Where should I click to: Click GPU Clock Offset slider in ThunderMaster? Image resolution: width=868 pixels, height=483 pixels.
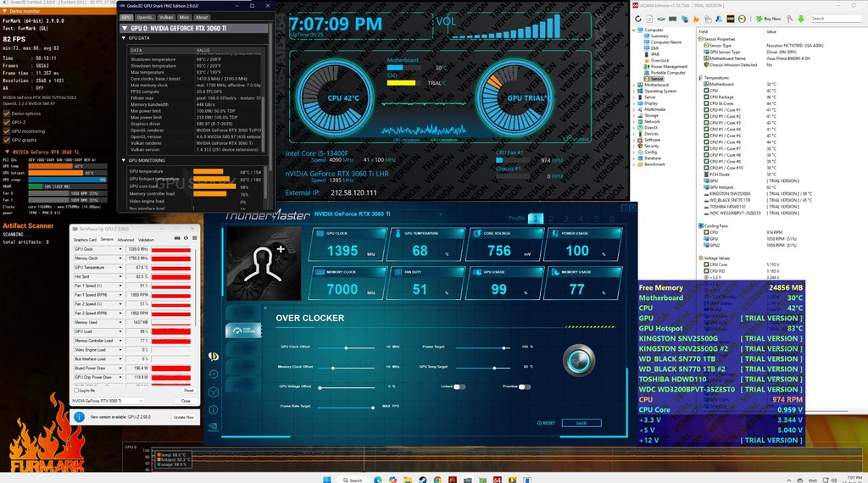point(347,347)
